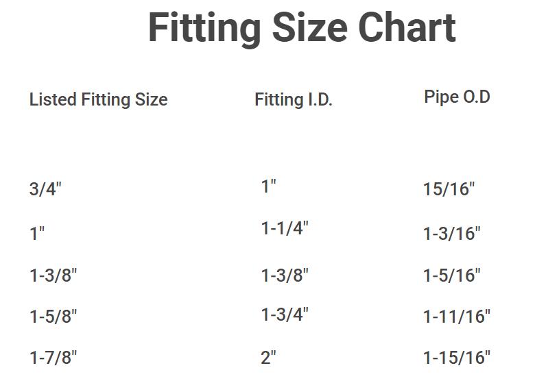The width and height of the screenshot is (548, 392).
Task: Click the 1" value under Fitting I.D.
Action: click(268, 186)
